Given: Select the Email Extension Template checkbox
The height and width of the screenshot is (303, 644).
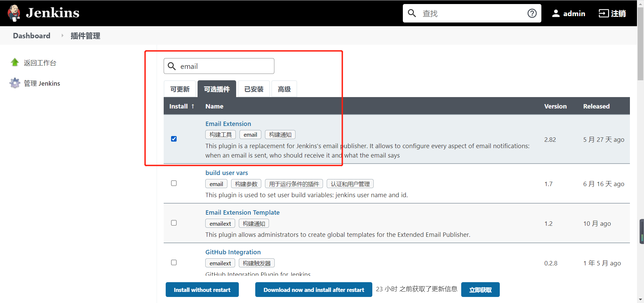Looking at the screenshot, I should click(174, 223).
